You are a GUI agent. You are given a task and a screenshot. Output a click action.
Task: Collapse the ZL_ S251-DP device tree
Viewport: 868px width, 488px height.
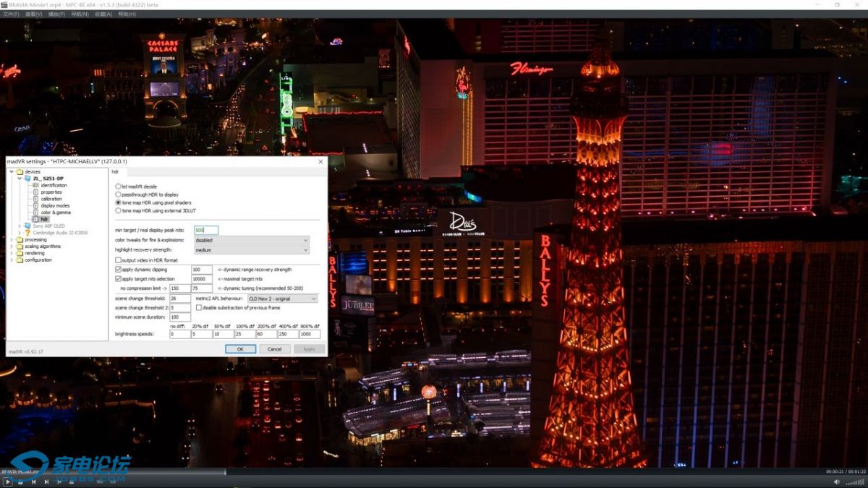[19, 179]
